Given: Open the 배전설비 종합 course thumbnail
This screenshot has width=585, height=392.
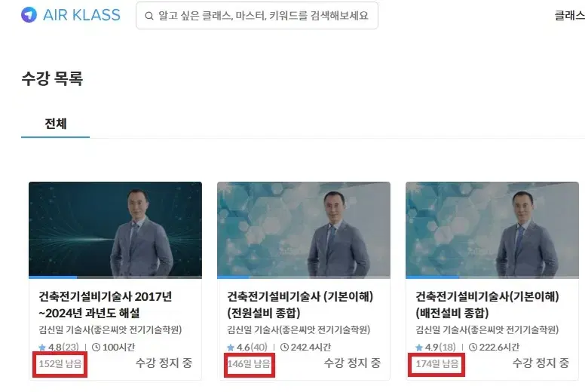Looking at the screenshot, I should [x=492, y=229].
